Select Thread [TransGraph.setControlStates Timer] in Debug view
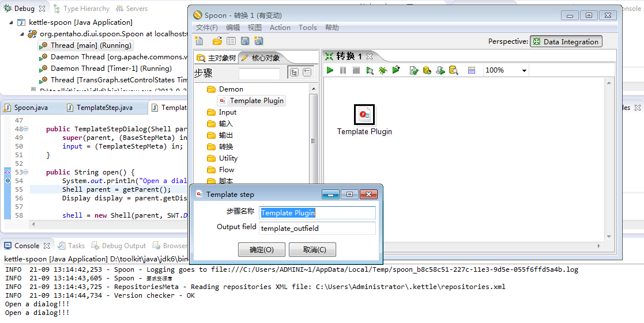The width and height of the screenshot is (644, 323). (x=114, y=80)
